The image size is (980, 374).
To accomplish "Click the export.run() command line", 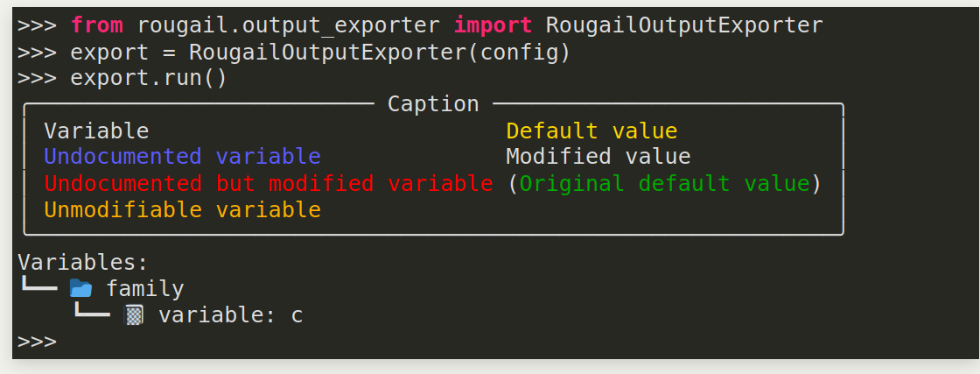I will (148, 78).
